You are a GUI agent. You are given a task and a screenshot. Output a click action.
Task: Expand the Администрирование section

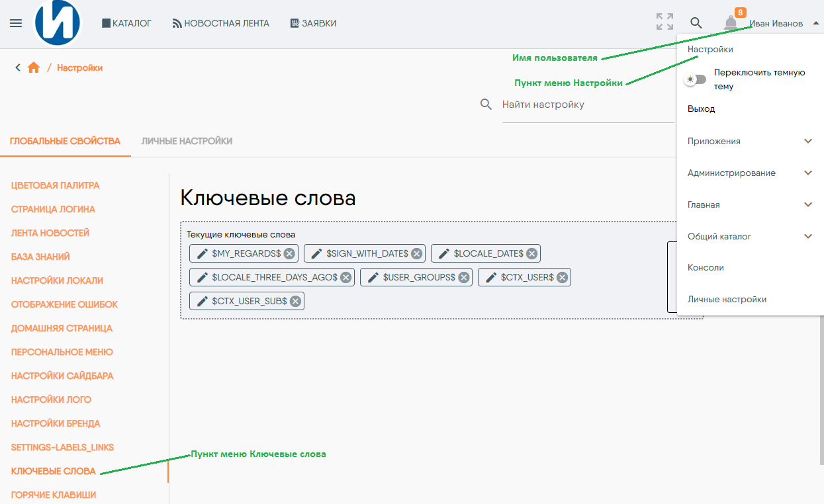[807, 173]
